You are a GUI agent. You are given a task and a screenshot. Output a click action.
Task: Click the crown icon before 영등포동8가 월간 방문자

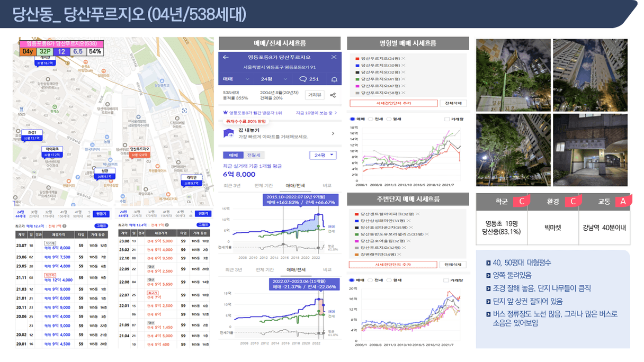tap(226, 113)
